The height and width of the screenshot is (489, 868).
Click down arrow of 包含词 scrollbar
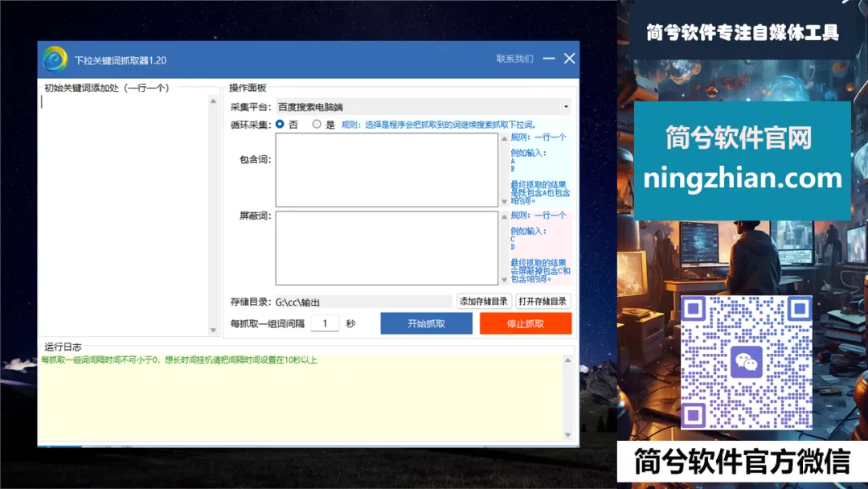click(504, 202)
